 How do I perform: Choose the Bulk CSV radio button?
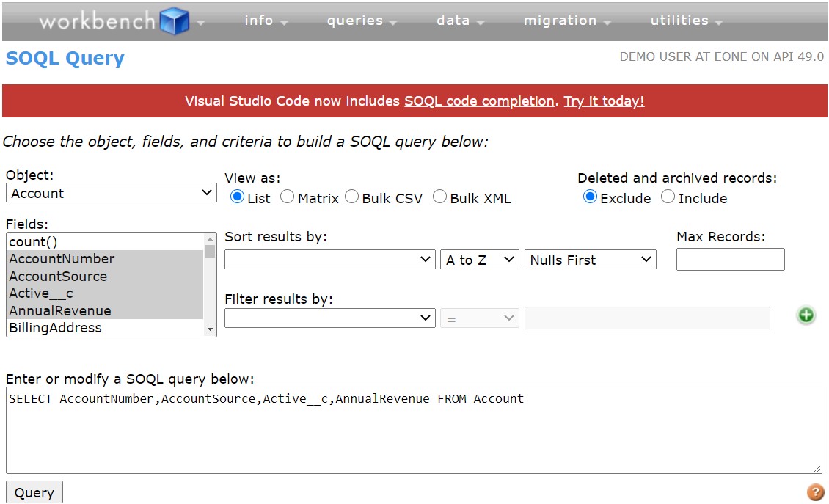coord(351,197)
